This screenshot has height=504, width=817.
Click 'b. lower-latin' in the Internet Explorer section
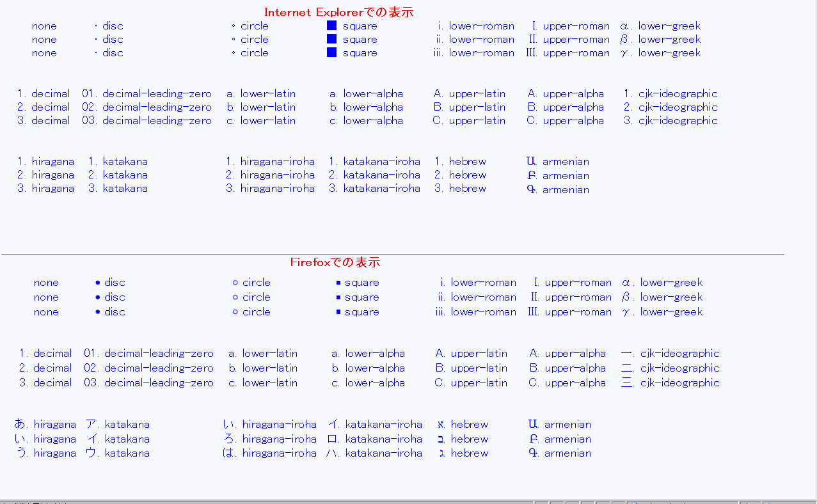(261, 107)
